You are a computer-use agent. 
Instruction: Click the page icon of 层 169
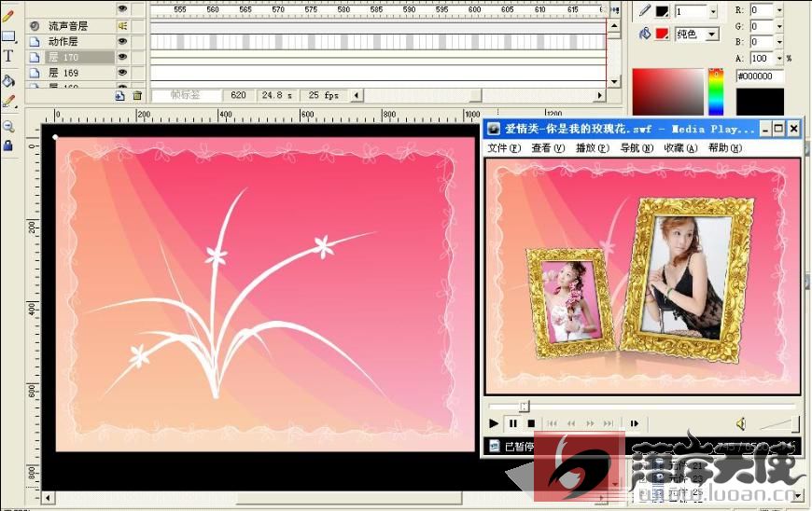point(35,73)
